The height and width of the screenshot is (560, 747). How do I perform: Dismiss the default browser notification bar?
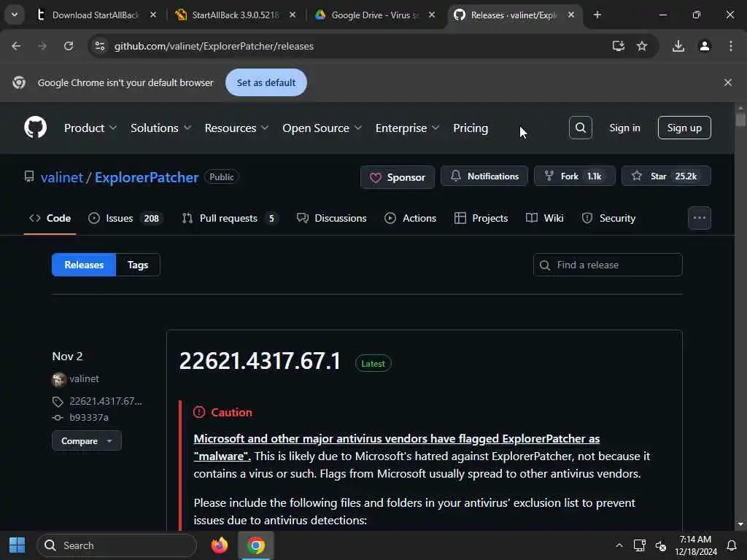click(727, 82)
